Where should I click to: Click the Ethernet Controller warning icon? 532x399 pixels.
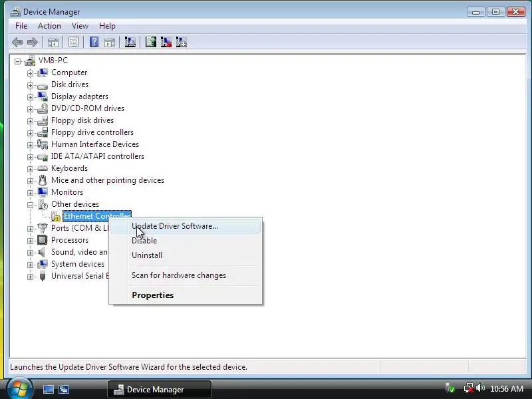tap(56, 216)
